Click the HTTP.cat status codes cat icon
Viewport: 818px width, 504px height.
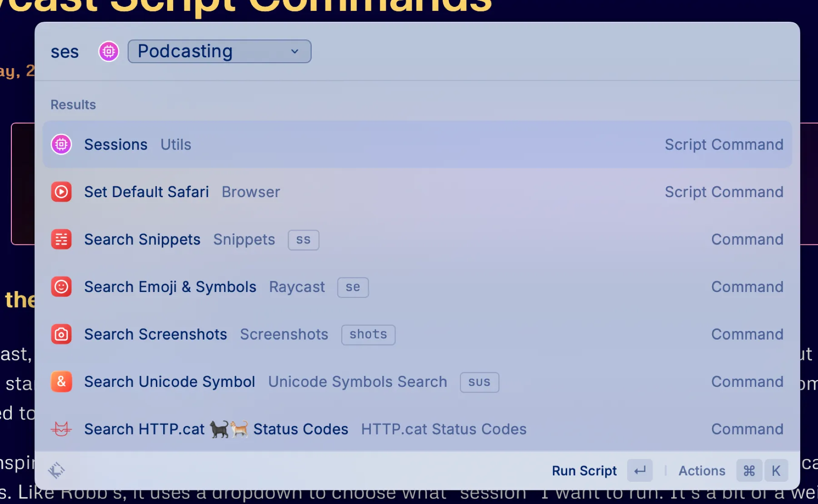pyautogui.click(x=61, y=429)
